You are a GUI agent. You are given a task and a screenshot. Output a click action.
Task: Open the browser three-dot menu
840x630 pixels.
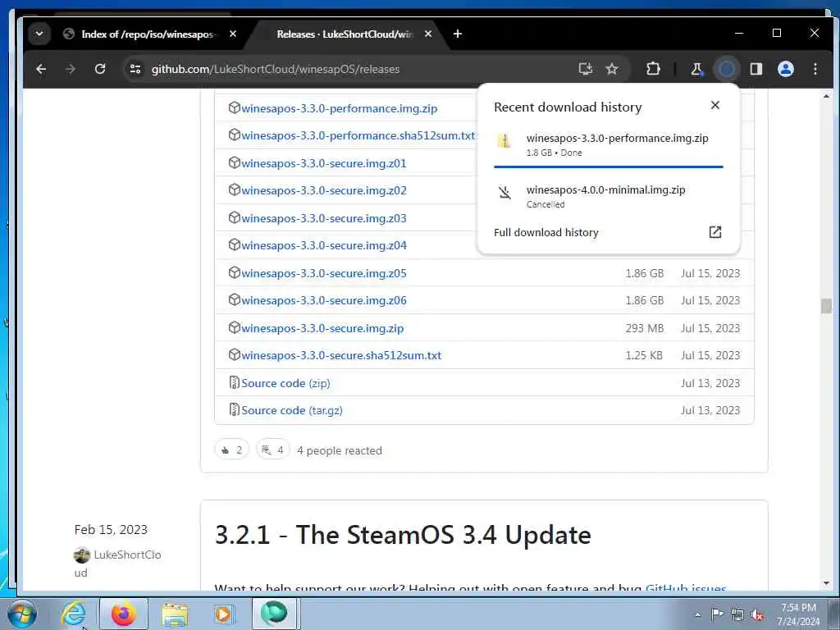coord(815,69)
